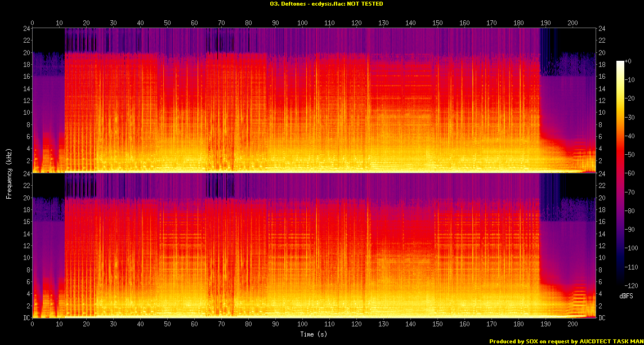The height and width of the screenshot is (345, 644).
Task: Click the "DC" label on the right frequency axis
Action: tap(602, 318)
